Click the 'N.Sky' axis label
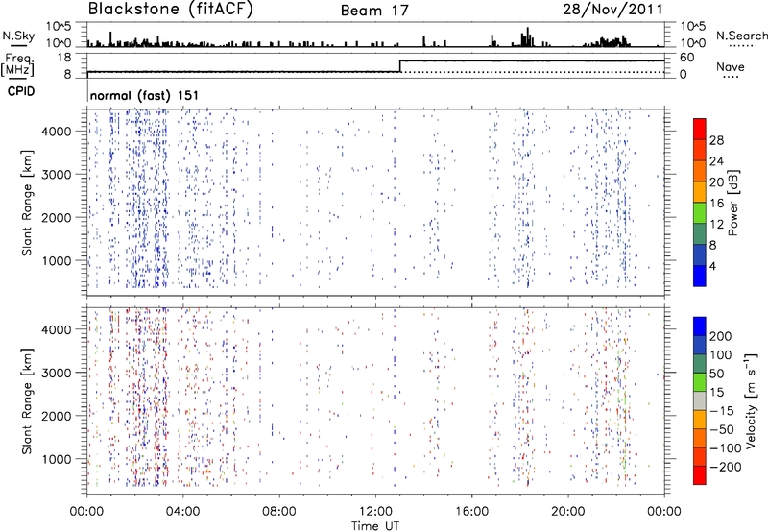Screen dimensions: 768x532 click(18, 36)
